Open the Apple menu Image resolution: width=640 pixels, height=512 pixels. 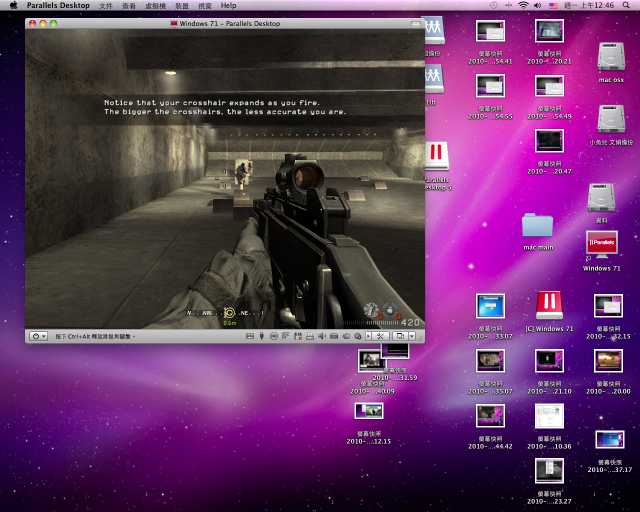(x=13, y=5)
